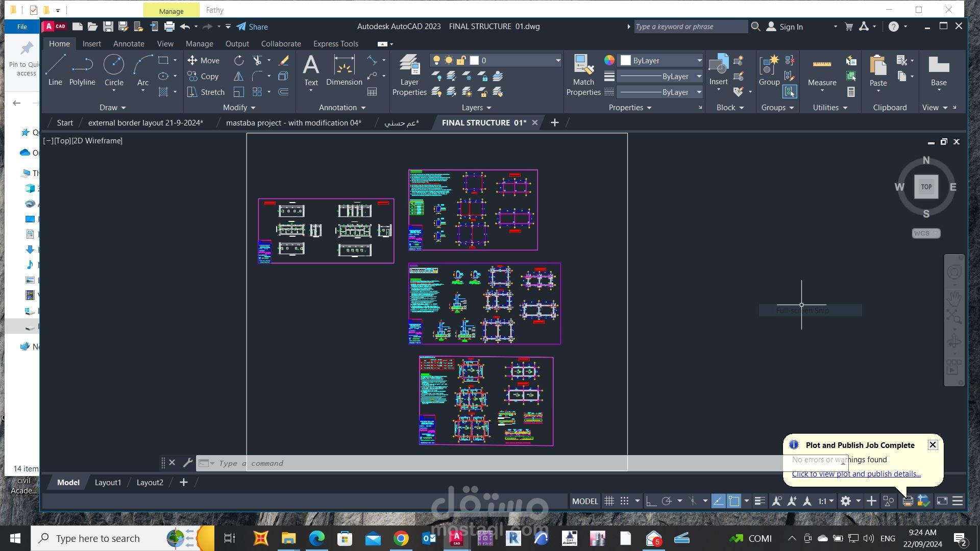Click the Move tool
Screen dimensions: 980x551
tap(203, 60)
